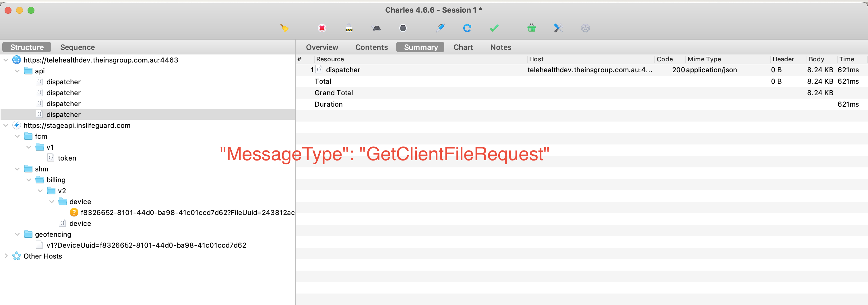Viewport: 868px width, 305px height.
Task: Open the Settings gear icon
Action: coord(585,28)
